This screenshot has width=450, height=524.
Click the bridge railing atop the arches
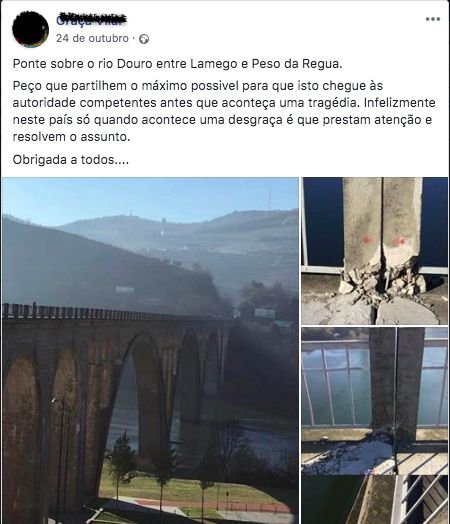pyautogui.click(x=110, y=313)
